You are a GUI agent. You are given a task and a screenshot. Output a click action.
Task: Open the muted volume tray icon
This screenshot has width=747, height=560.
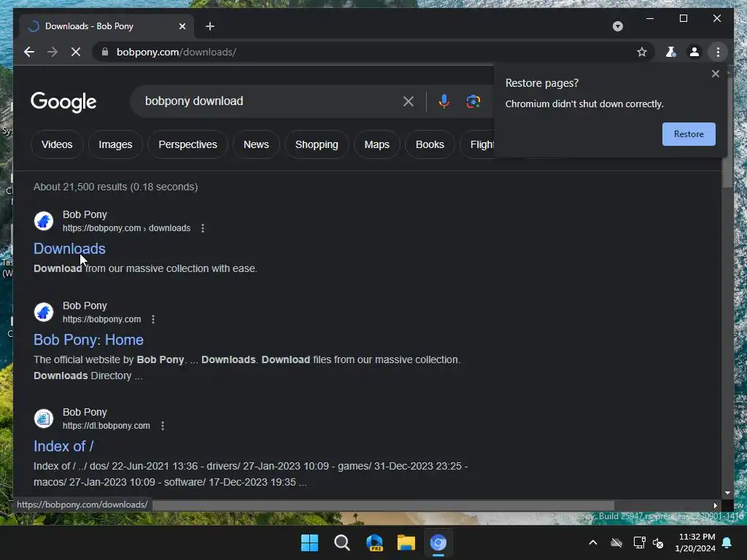click(x=658, y=542)
